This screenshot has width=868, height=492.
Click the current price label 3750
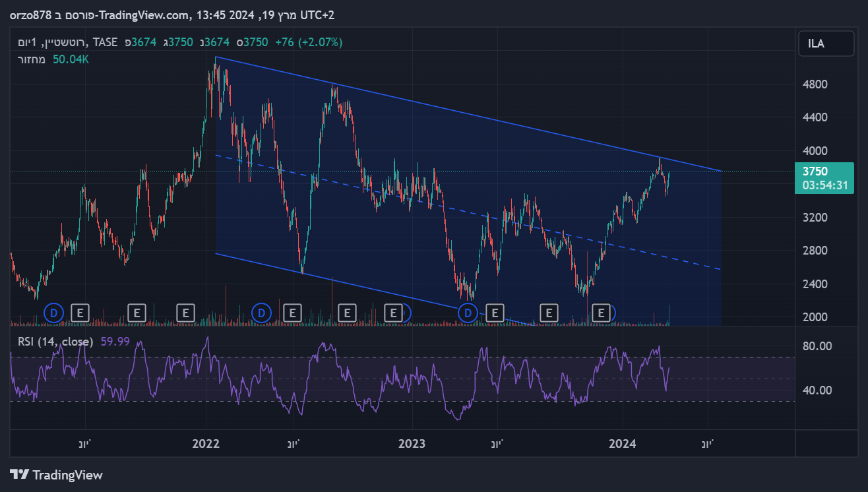coord(815,171)
